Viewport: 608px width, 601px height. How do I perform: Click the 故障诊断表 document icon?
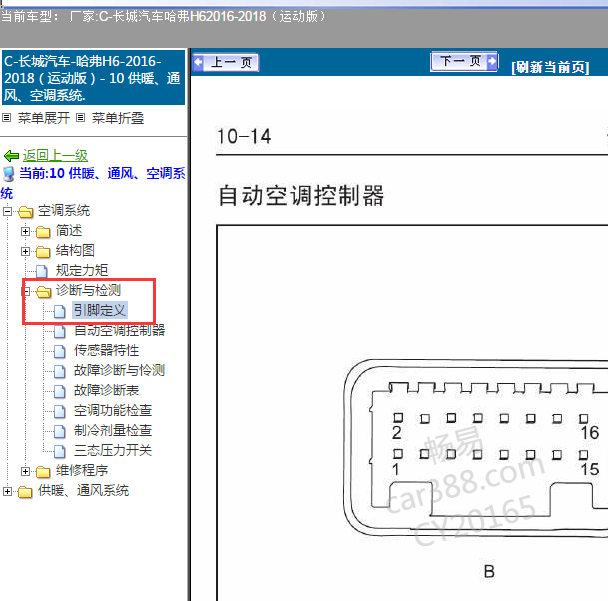coord(59,392)
